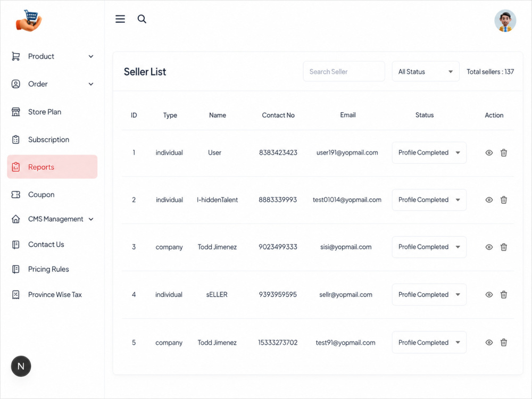Click contact number 8383423423

tap(278, 153)
